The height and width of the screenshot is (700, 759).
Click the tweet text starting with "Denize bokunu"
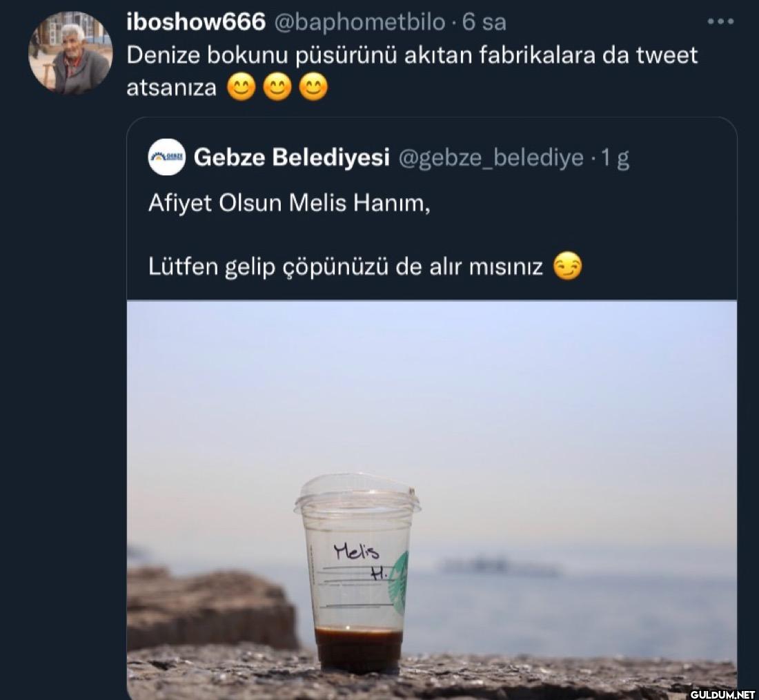coord(412,55)
